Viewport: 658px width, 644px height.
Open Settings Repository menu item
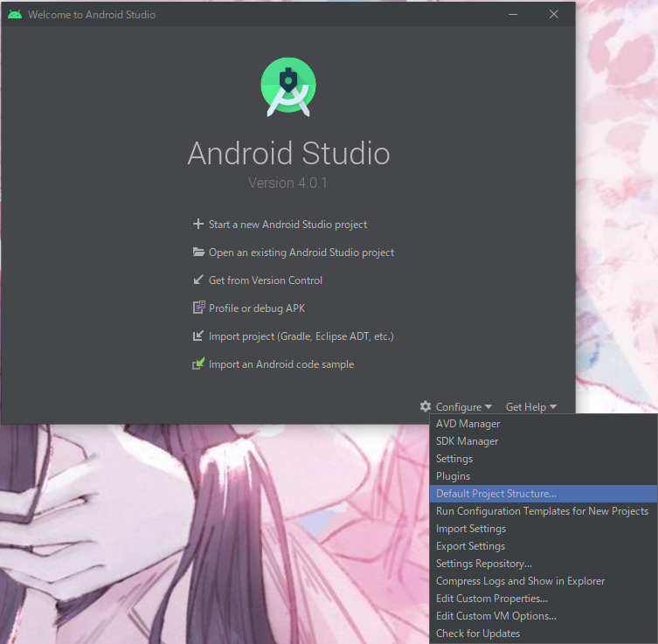tap(544, 564)
